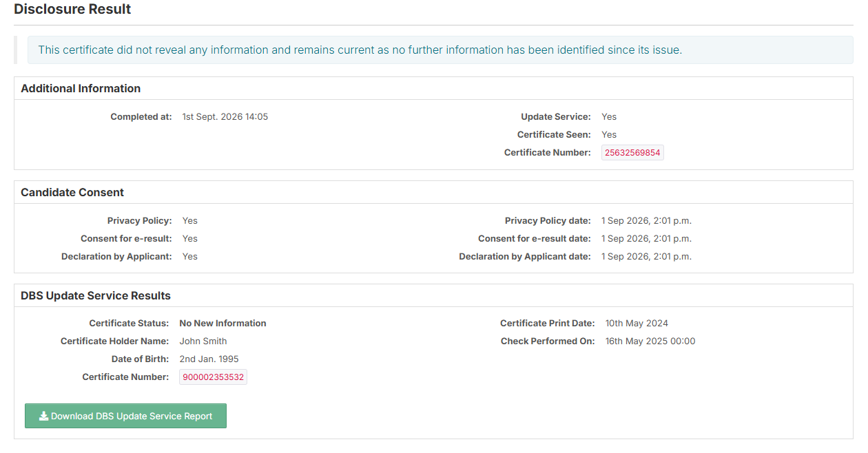
Task: Click the Yes value next to Consent for e-result
Action: [190, 239]
